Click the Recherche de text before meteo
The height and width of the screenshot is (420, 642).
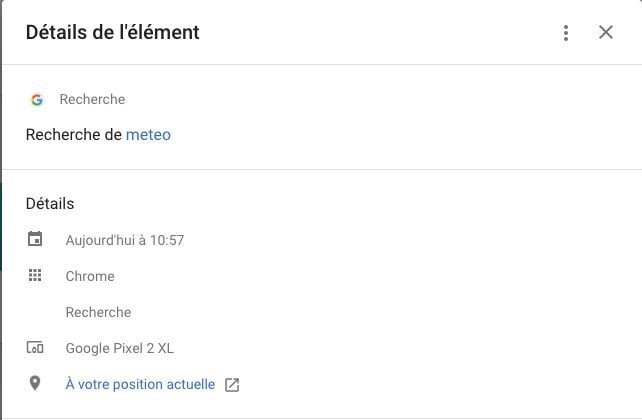pyautogui.click(x=74, y=135)
